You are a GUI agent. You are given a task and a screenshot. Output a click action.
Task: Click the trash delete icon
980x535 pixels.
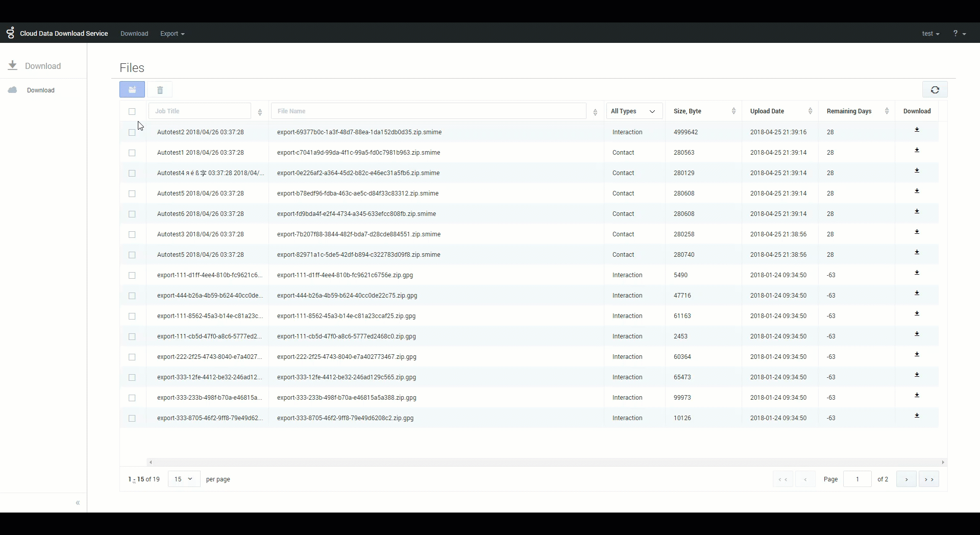pos(160,90)
